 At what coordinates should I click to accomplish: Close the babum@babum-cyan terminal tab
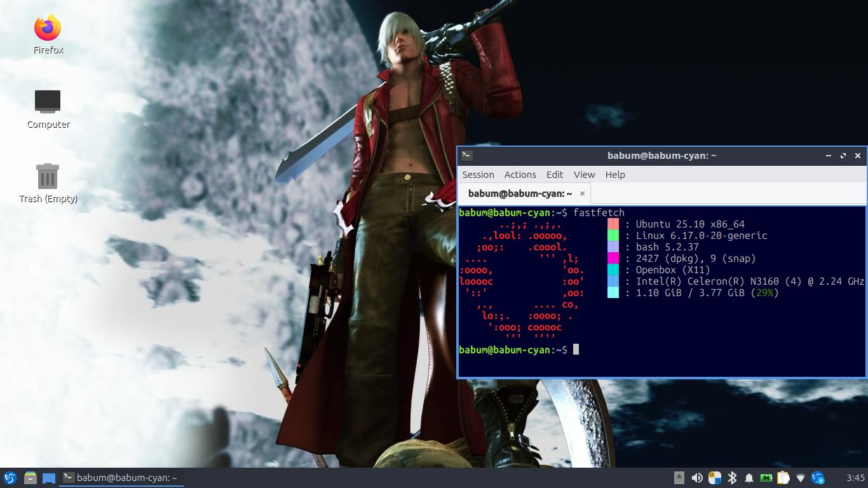pos(582,194)
